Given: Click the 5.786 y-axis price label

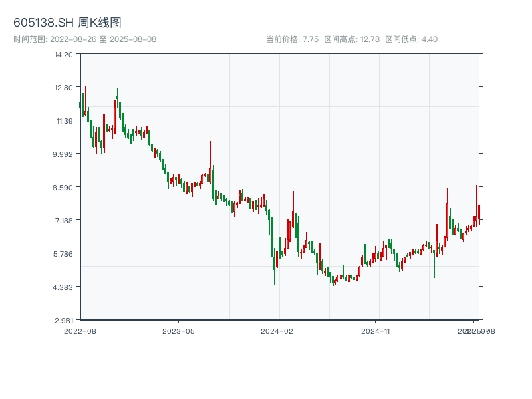Looking at the screenshot, I should [64, 254].
